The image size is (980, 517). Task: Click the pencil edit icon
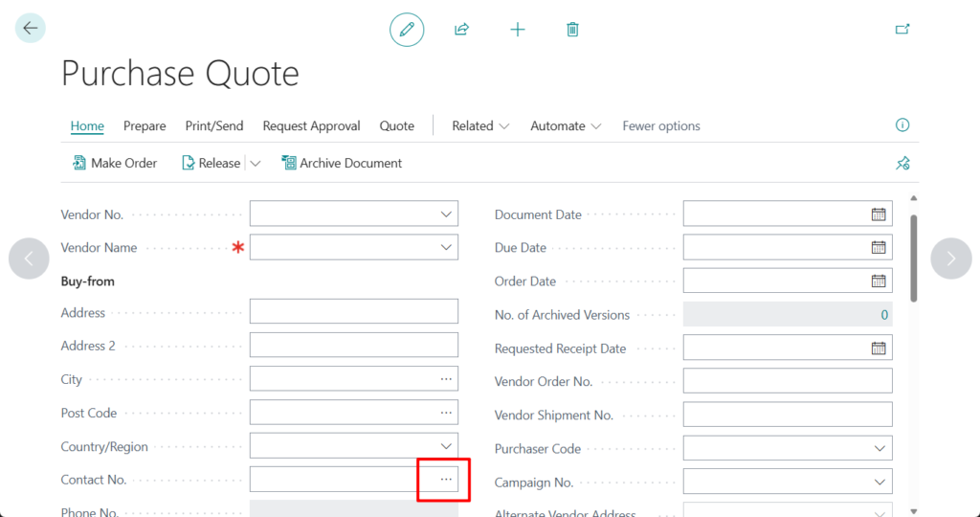pyautogui.click(x=407, y=30)
